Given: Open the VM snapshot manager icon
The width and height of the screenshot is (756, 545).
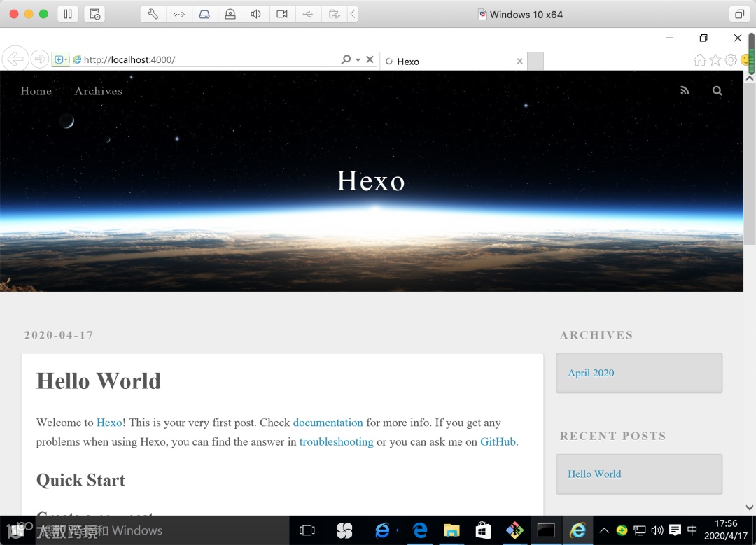Looking at the screenshot, I should (94, 14).
